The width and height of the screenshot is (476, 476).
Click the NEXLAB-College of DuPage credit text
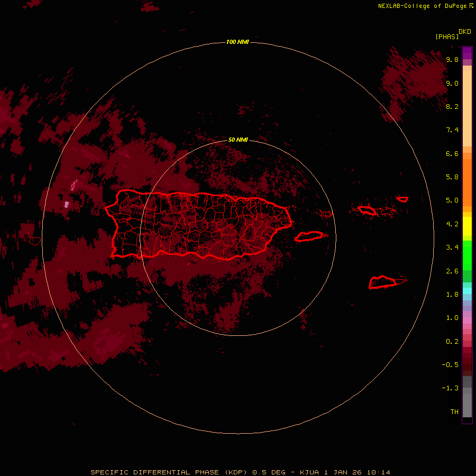(422, 6)
